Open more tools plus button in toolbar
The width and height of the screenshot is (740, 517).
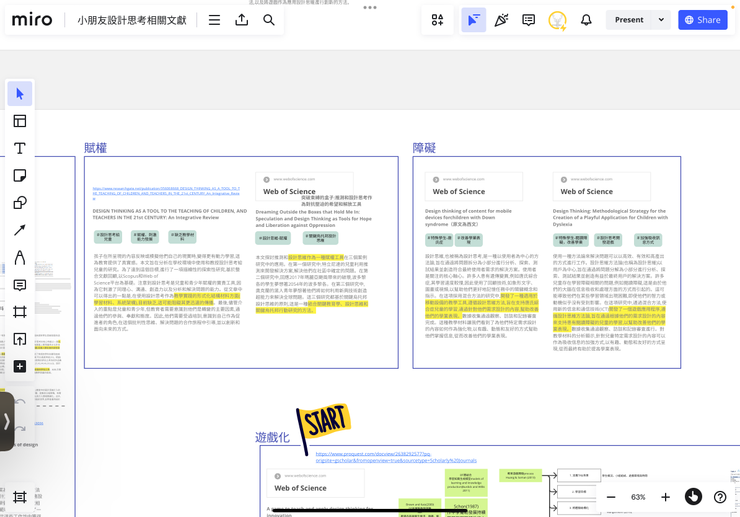pyautogui.click(x=20, y=367)
